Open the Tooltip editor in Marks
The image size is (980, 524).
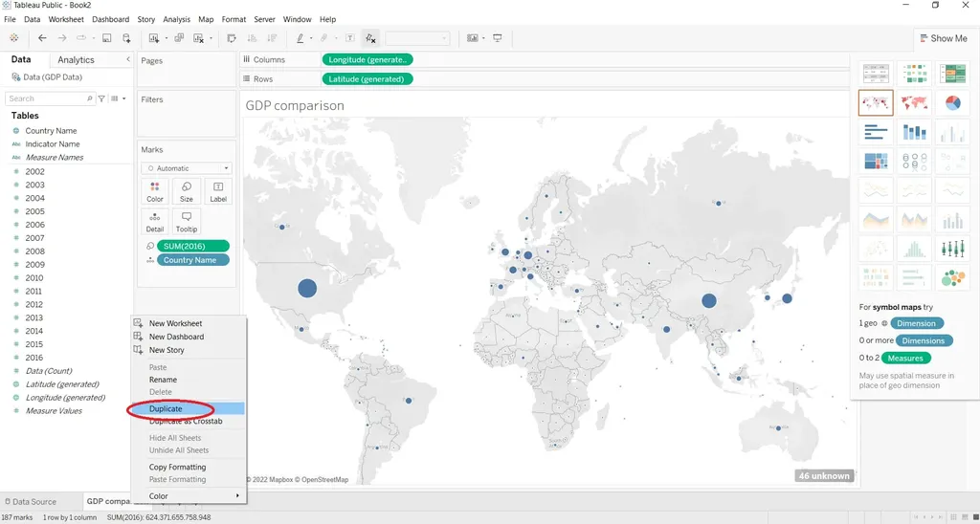pyautogui.click(x=187, y=222)
